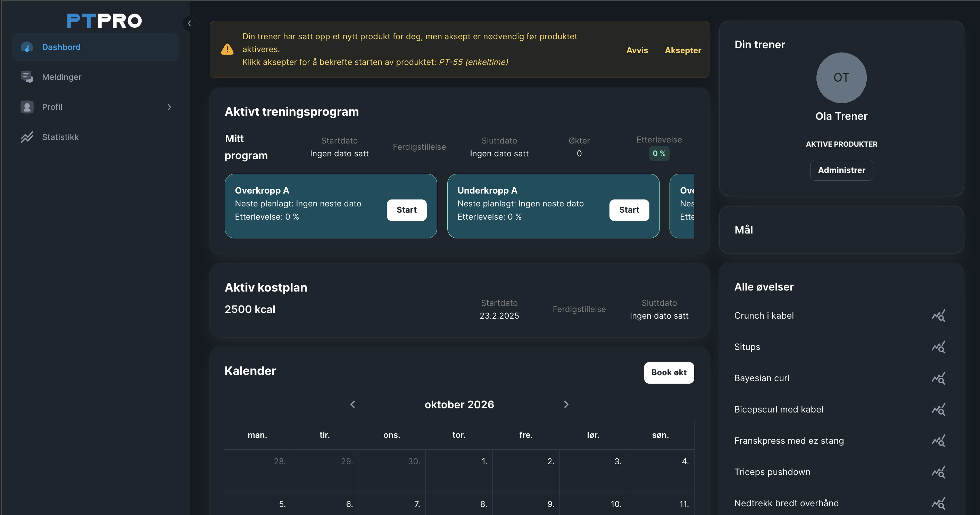Image resolution: width=980 pixels, height=515 pixels.
Task: Click the warning triangle icon in the banner
Action: 227,49
